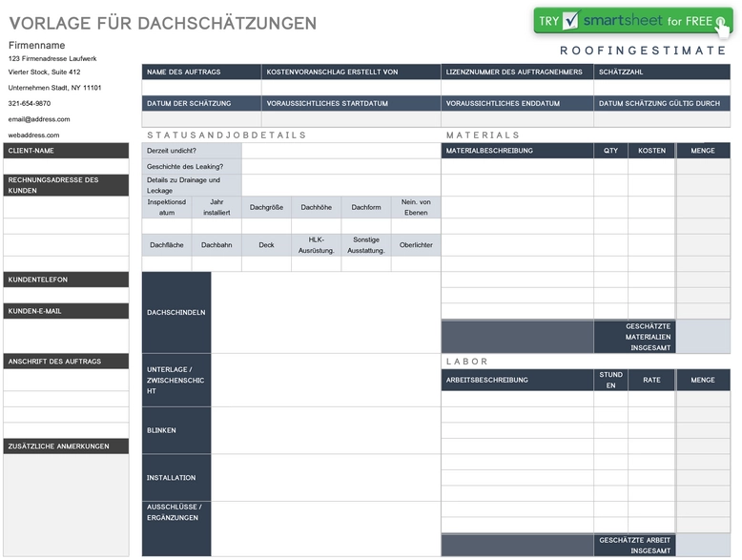Screen dimensions: 742x560
Task: Click the Geschätzte Materialien Insgesamt total cell
Action: tap(703, 337)
